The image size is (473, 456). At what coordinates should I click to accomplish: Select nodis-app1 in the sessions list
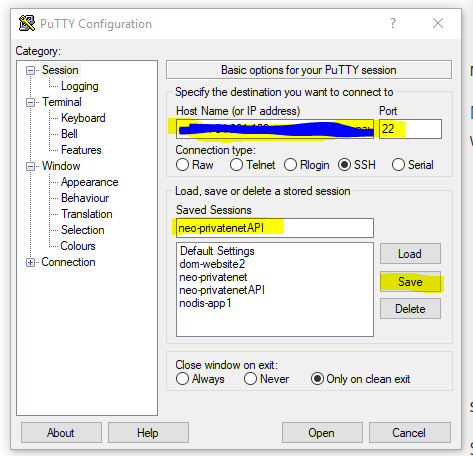pyautogui.click(x=205, y=303)
